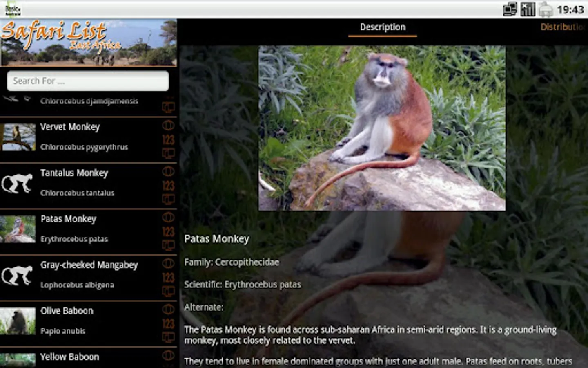Open the book icon on Vervet Monkey row
Screen dimensions: 588x368
click(168, 154)
